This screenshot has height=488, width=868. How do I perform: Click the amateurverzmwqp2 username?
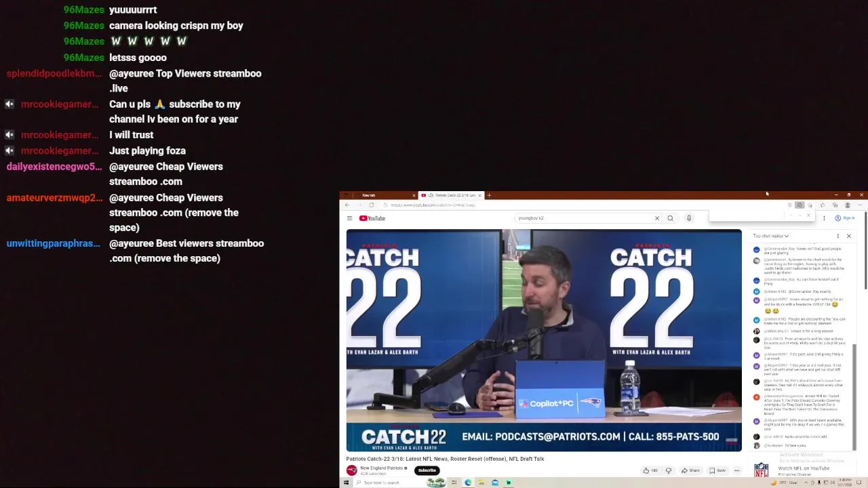coord(54,198)
